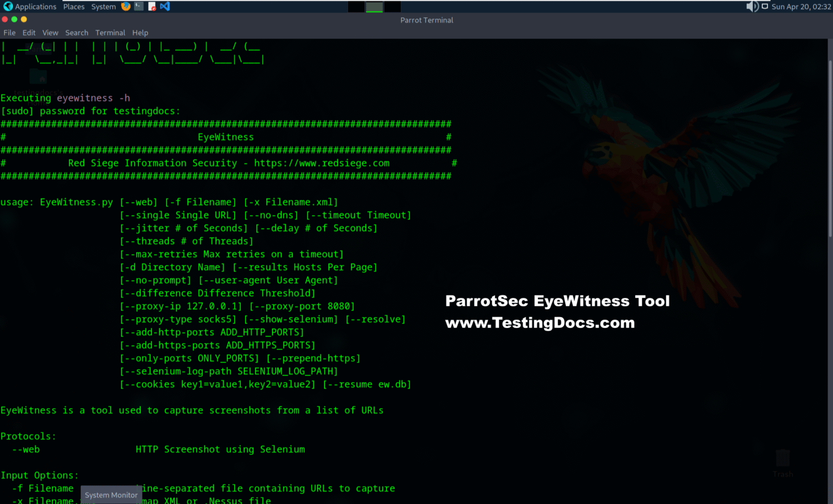Open the Terminal menu in Parrot Terminal
Screen dimensions: 833x504
[110, 33]
